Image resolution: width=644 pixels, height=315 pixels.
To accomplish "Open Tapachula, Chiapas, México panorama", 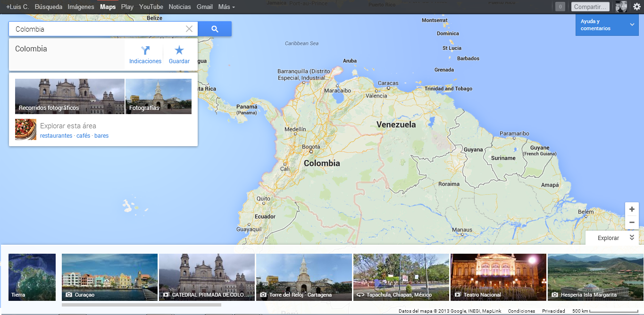I will 401,277.
